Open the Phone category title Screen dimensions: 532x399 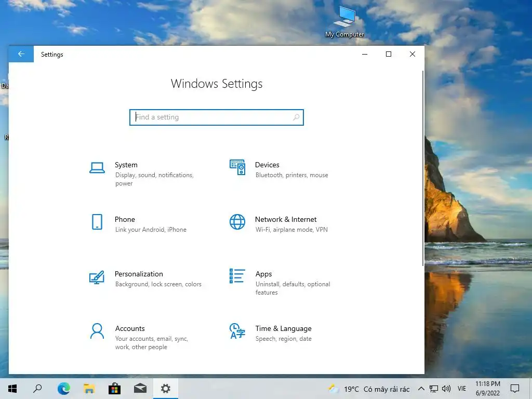pos(125,220)
